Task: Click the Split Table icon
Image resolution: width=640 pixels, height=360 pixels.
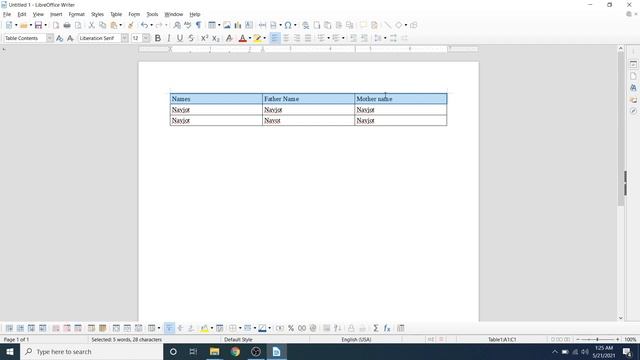Action: coord(138,328)
